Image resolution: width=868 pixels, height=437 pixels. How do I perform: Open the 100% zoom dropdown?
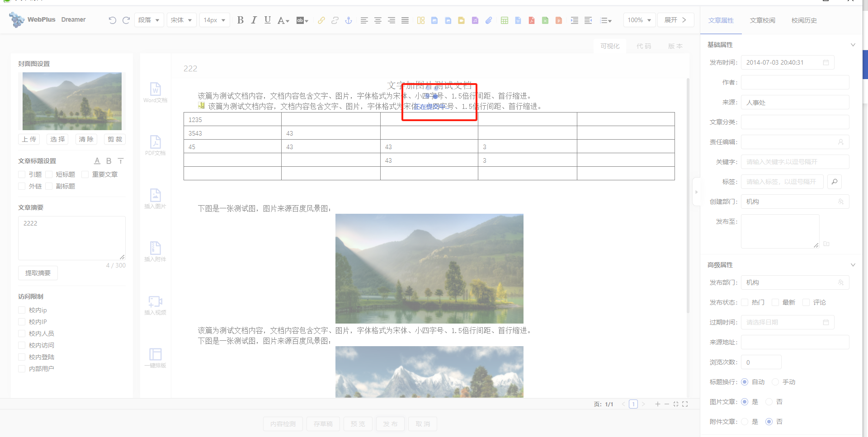pos(639,20)
